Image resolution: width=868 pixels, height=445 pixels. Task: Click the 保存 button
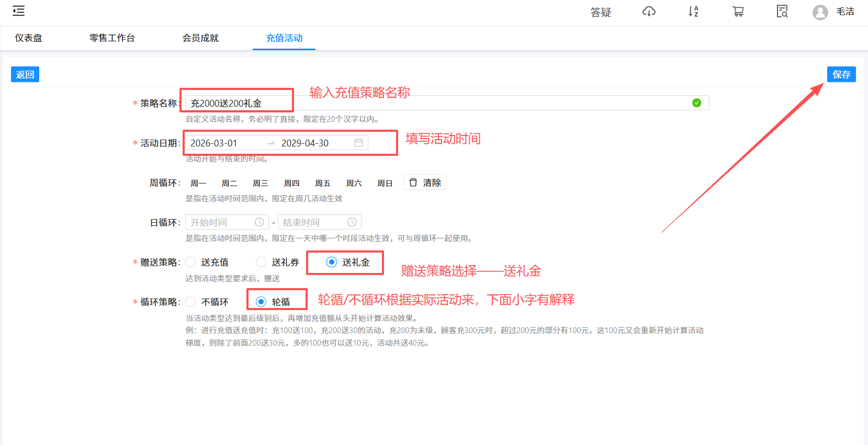[x=841, y=74]
